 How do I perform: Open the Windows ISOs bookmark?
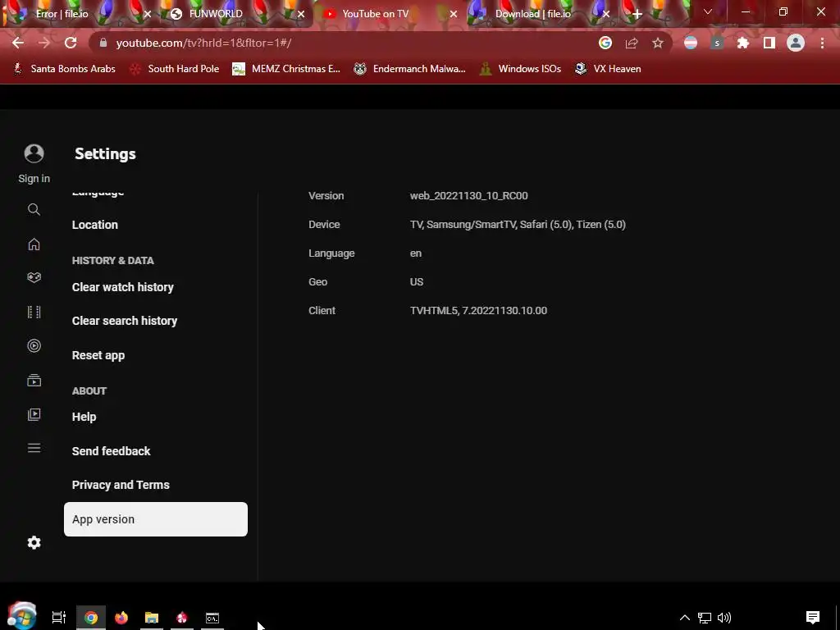[520, 69]
